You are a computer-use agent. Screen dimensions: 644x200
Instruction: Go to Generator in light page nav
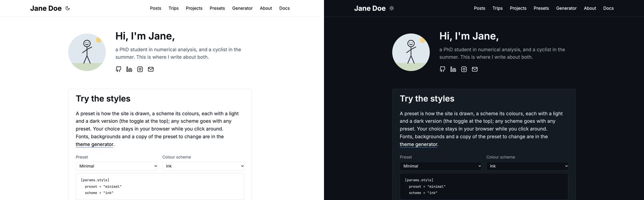tap(242, 8)
